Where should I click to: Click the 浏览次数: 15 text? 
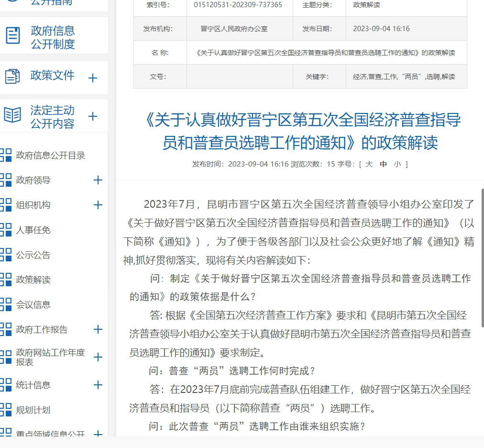pyautogui.click(x=313, y=164)
